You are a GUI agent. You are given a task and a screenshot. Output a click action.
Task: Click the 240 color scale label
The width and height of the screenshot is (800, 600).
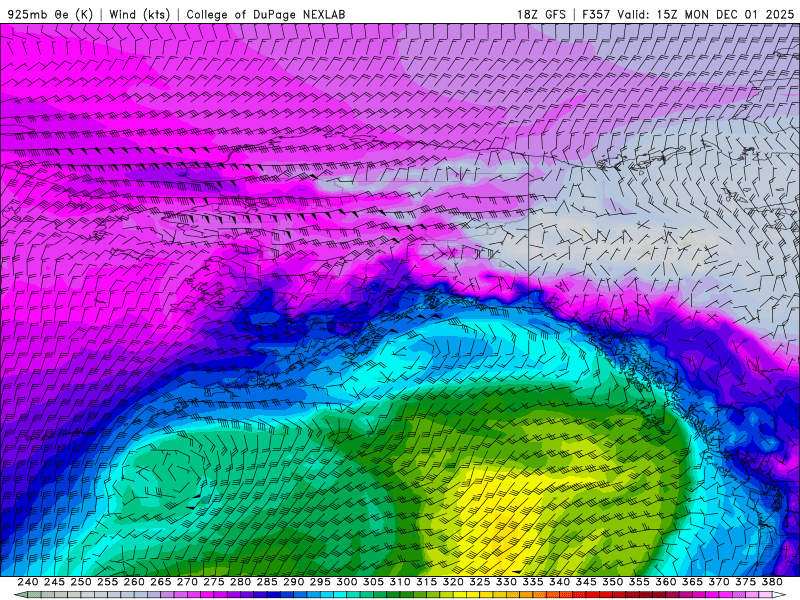click(x=28, y=582)
